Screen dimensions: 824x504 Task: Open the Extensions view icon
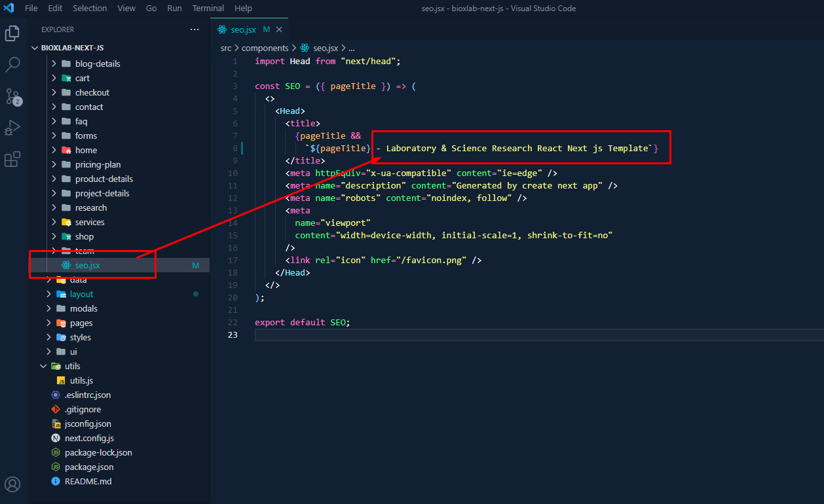tap(12, 159)
